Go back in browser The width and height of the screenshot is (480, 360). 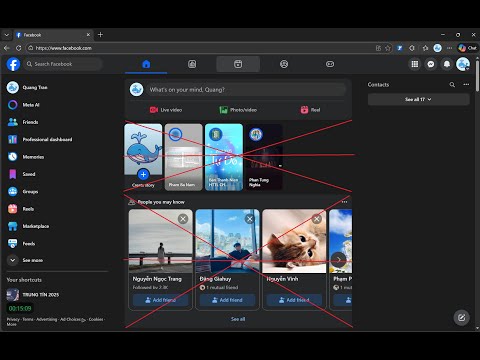click(7, 48)
